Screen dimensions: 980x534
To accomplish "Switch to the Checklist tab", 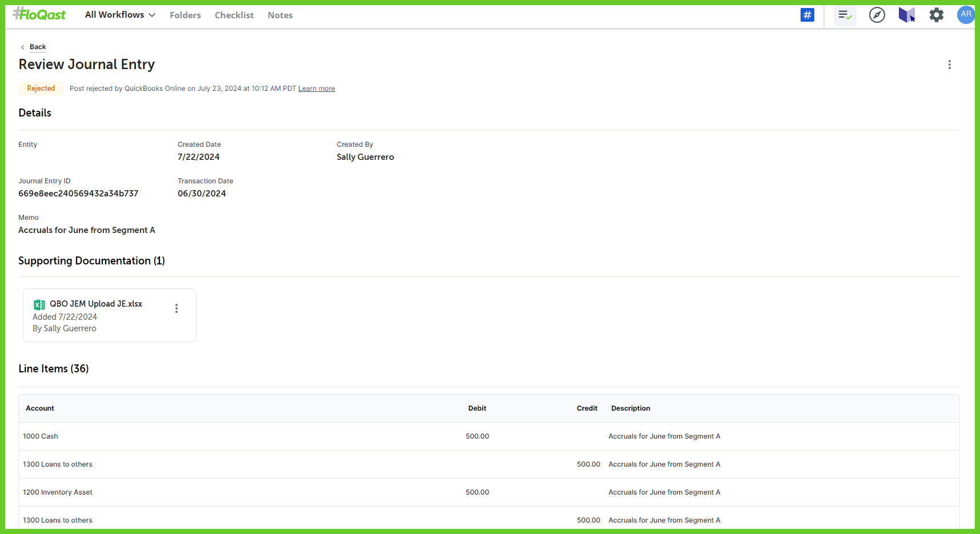I will (x=234, y=15).
